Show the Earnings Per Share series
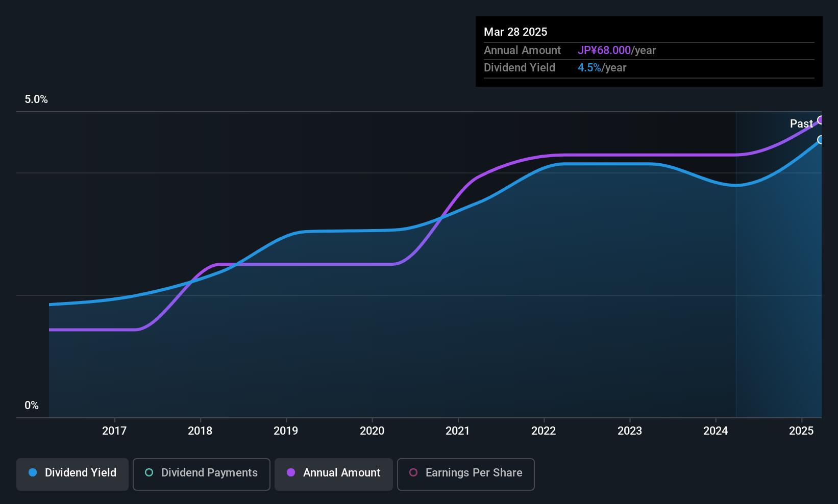Screen dimensions: 838x504 (465, 473)
